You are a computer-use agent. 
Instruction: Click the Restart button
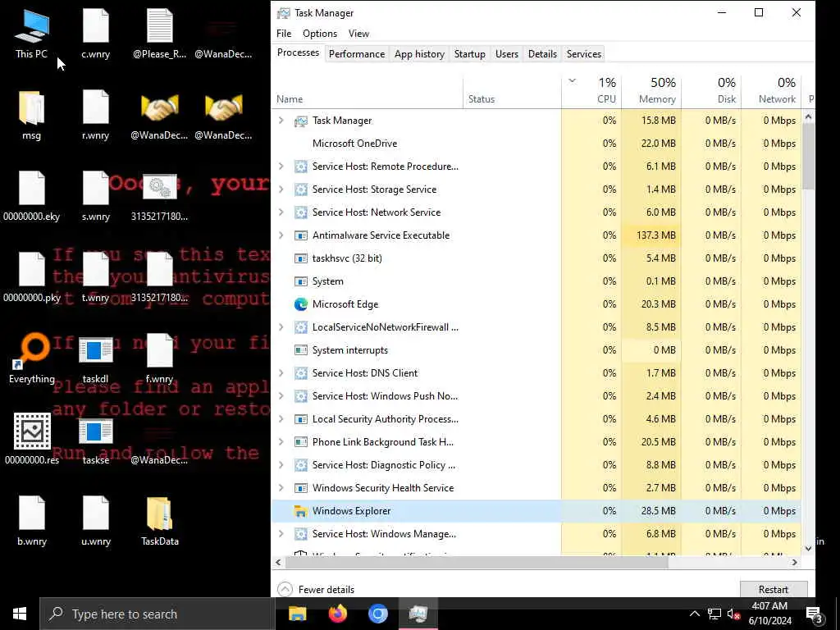(x=773, y=589)
